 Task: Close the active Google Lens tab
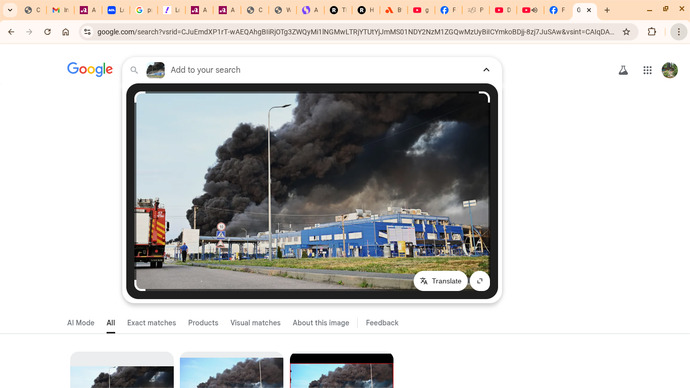point(589,10)
